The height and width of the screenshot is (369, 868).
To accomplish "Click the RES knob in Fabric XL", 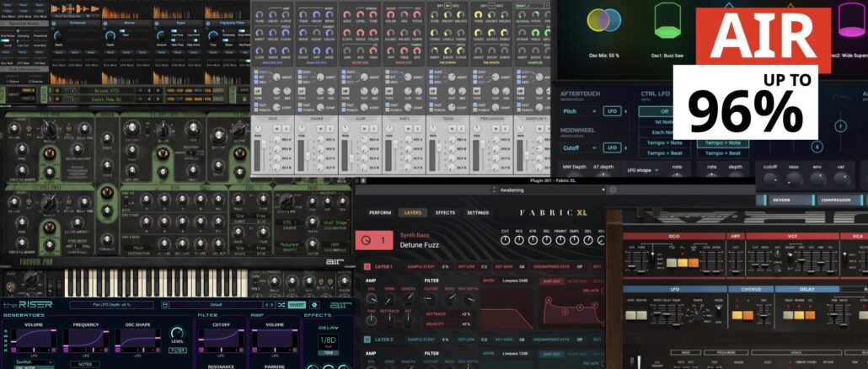I will 519,241.
